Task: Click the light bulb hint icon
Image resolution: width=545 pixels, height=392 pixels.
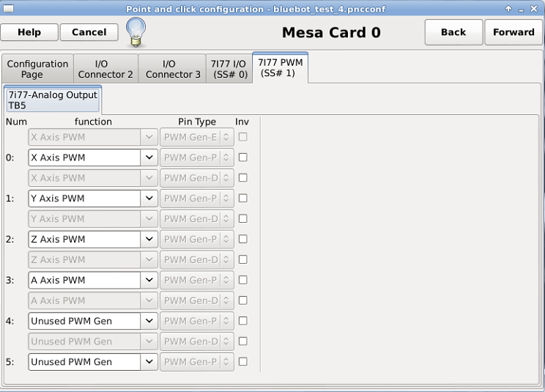Action: pyautogui.click(x=136, y=32)
